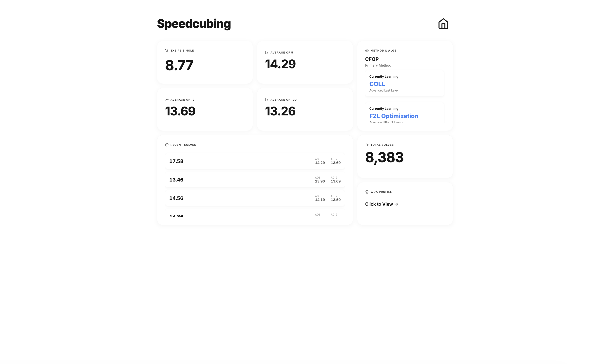Click the 8.77 PB single value
This screenshot has width=611, height=364.
coord(179,65)
